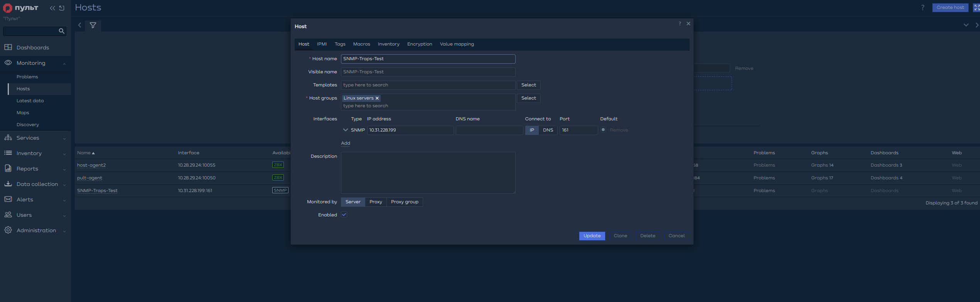Image resolution: width=980 pixels, height=302 pixels.
Task: Click Name column sort arrow
Action: pos(93,153)
